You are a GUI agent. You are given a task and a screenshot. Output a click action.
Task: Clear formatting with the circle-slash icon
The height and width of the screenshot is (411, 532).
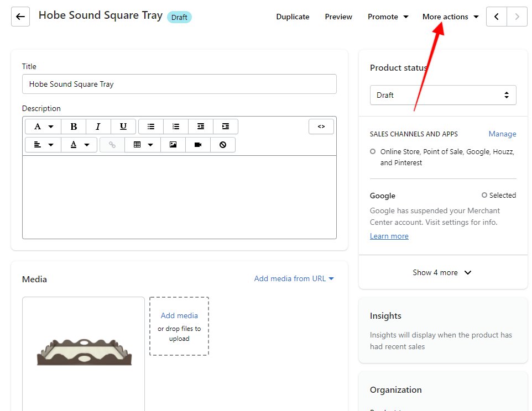pos(223,145)
